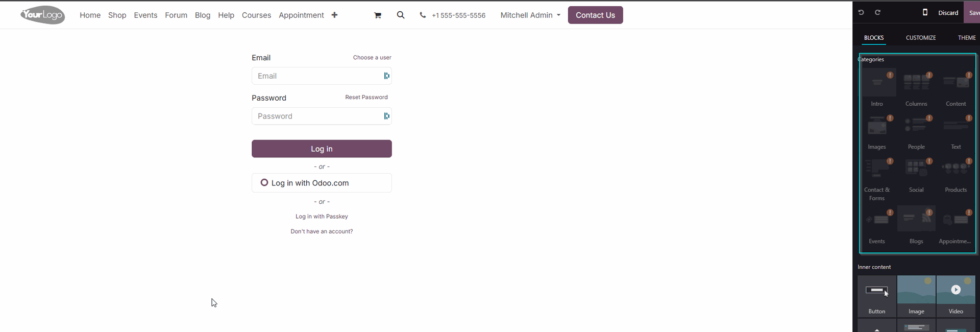Click the Reset Password link
Image resolution: width=980 pixels, height=332 pixels.
click(x=366, y=97)
